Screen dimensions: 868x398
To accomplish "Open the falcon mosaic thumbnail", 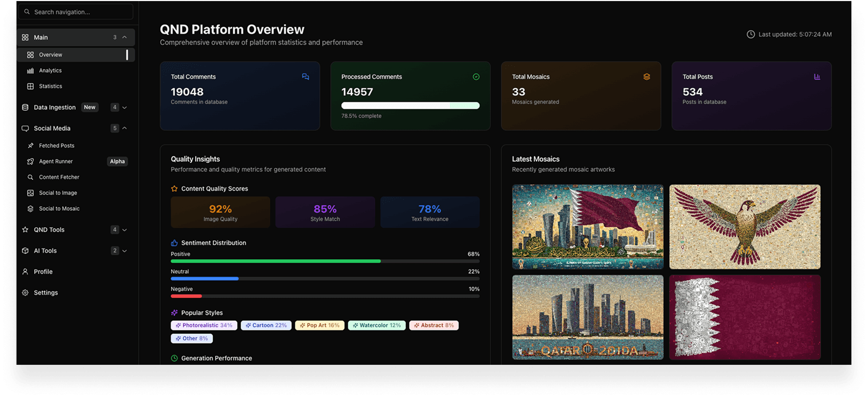I will pos(745,227).
